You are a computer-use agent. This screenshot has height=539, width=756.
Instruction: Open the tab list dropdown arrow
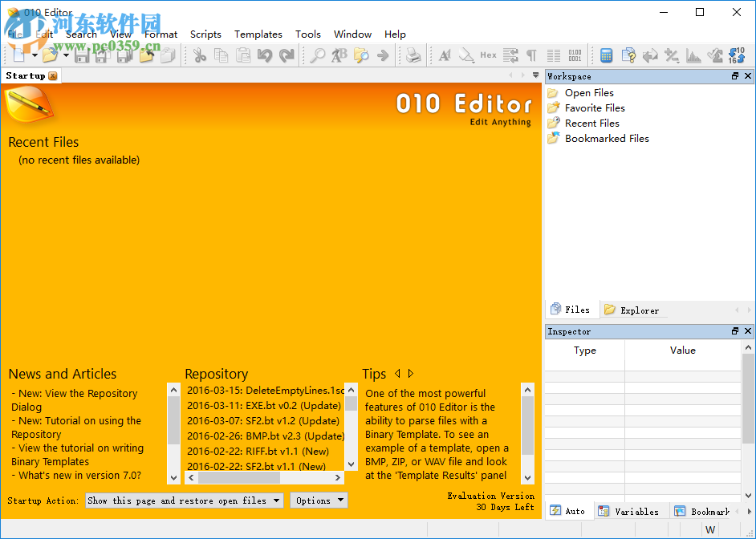535,75
